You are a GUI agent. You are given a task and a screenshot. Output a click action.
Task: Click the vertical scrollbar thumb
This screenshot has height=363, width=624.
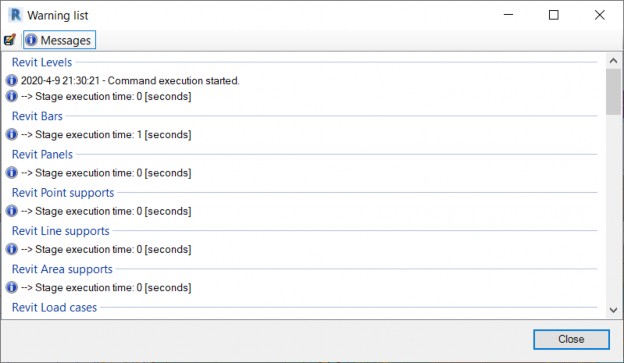(x=613, y=92)
